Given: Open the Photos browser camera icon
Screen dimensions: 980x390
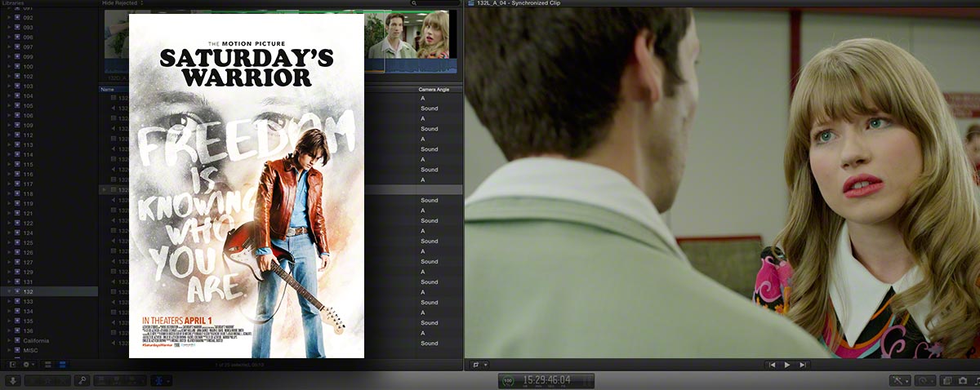Looking at the screenshot, I should tap(963, 380).
